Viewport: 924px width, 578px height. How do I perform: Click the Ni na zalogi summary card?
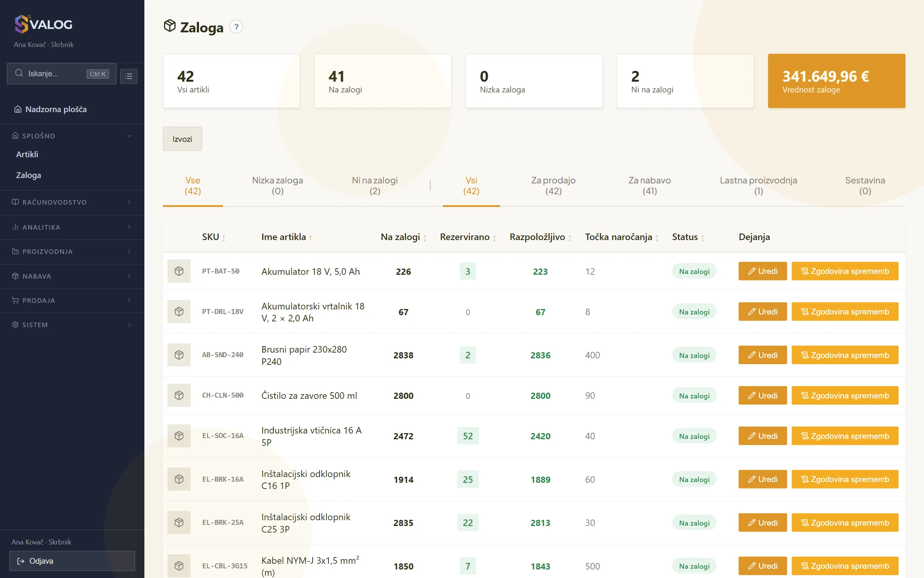tap(685, 81)
